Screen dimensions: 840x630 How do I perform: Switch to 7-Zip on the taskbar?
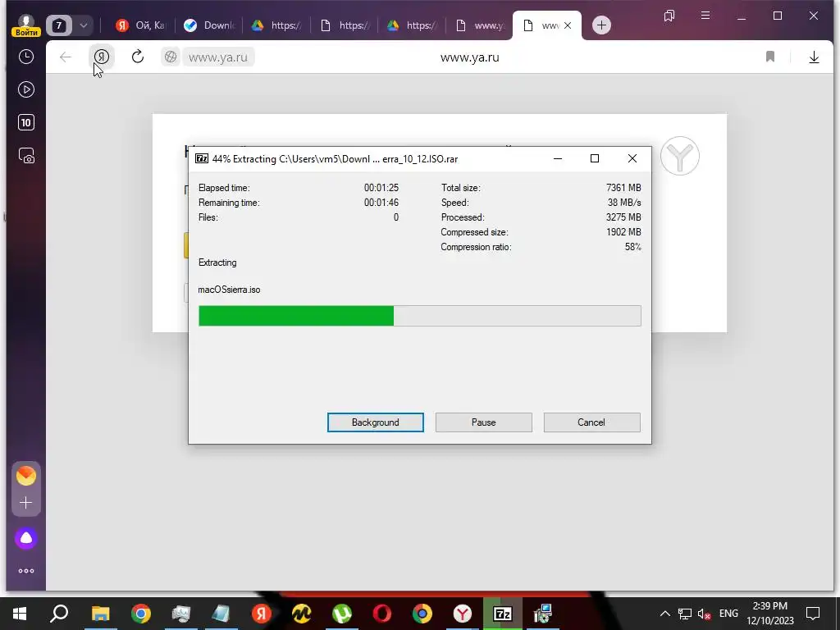503,614
